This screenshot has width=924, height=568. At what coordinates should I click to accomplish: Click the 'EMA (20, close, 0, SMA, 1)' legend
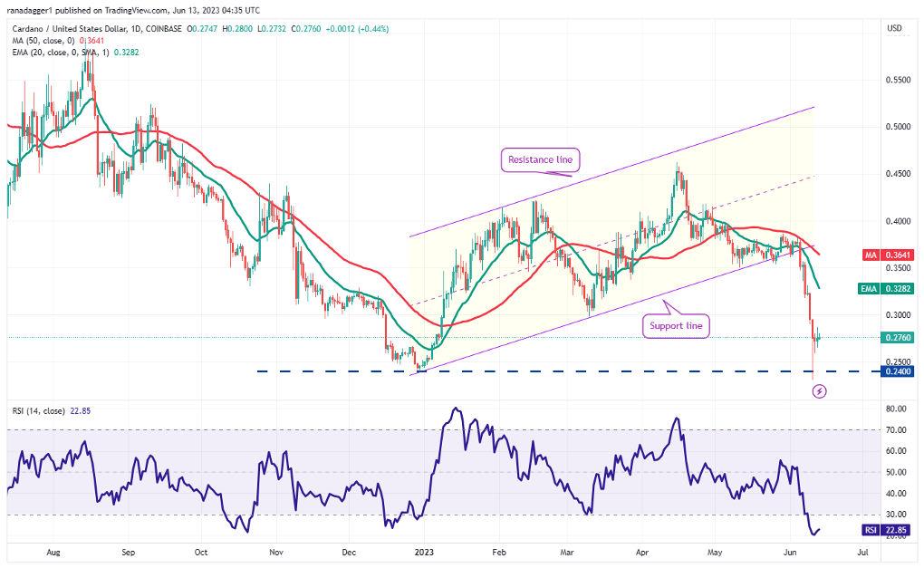click(75, 53)
